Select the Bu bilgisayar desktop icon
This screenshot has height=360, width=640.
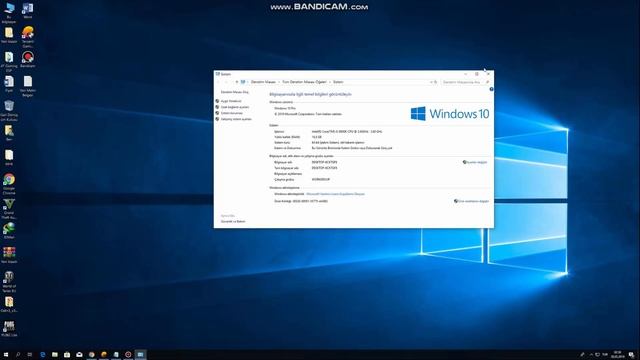9,12
